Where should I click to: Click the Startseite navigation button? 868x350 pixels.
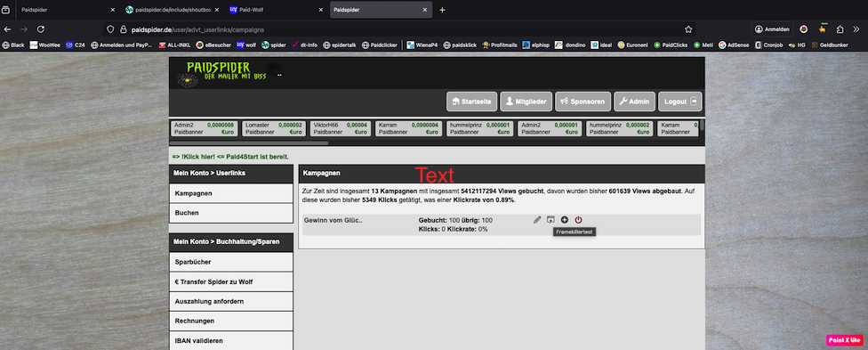pyautogui.click(x=471, y=102)
